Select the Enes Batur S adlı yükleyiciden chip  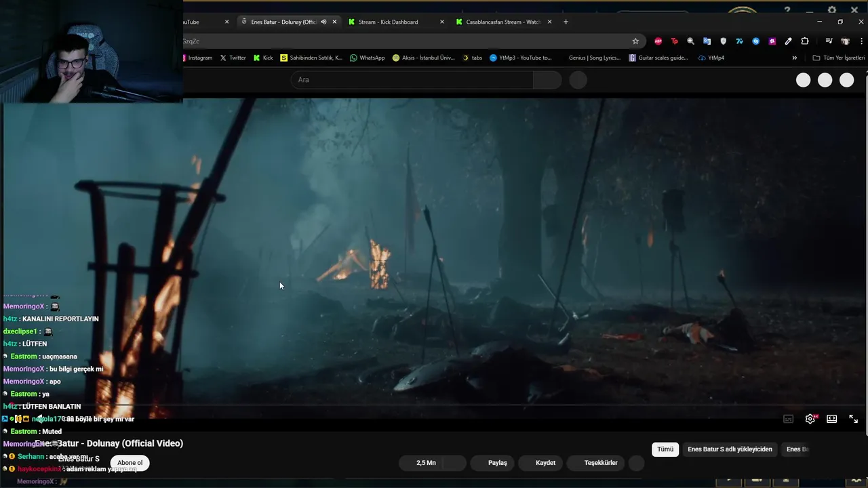[x=730, y=449]
